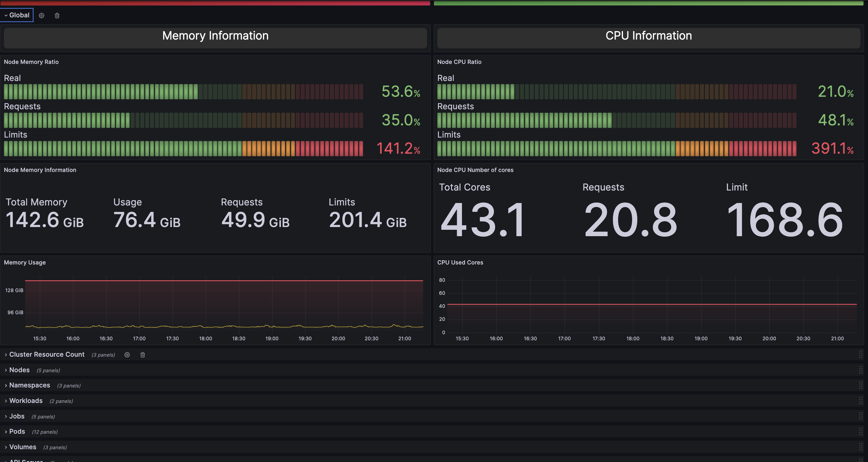Open Cluster Resource Count row options gear
Screen dimensions: 868x462
[127, 355]
